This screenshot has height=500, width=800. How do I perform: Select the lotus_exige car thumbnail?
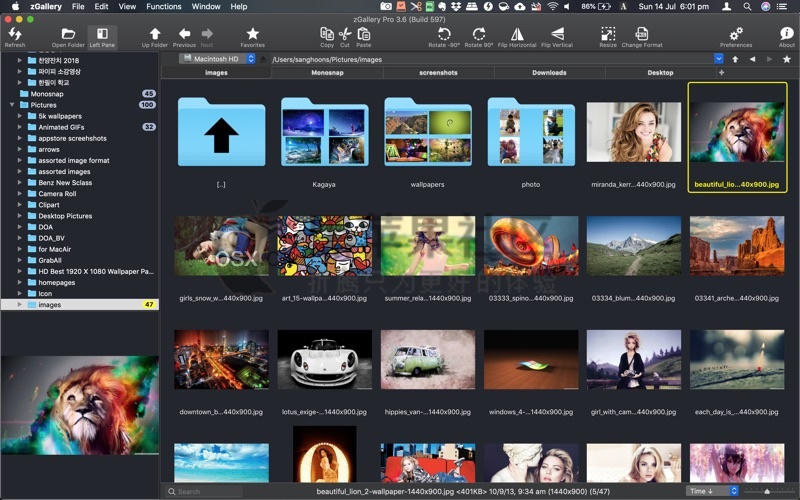click(x=324, y=360)
